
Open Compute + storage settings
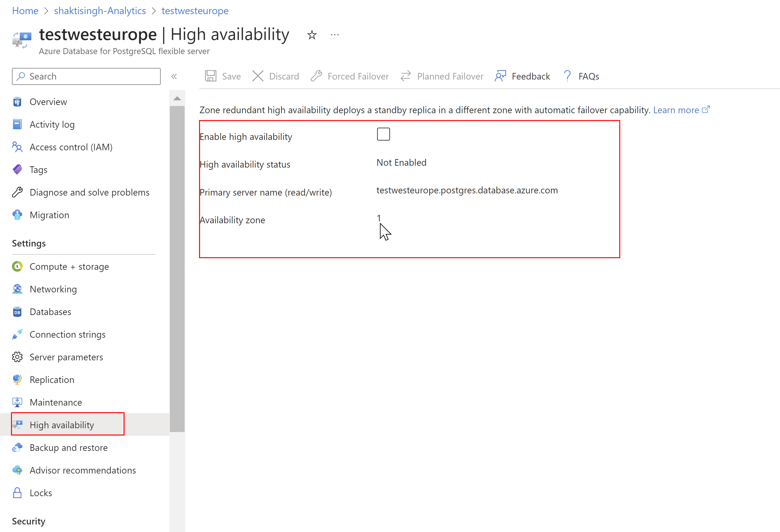pyautogui.click(x=69, y=266)
